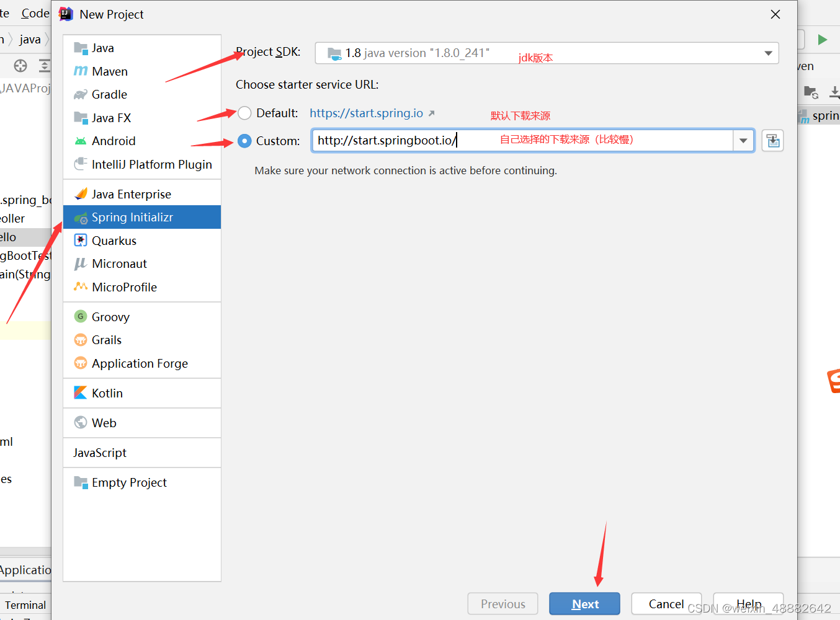This screenshot has height=620, width=840.
Task: Click the download sources icon in Maven panel
Action: 834,92
